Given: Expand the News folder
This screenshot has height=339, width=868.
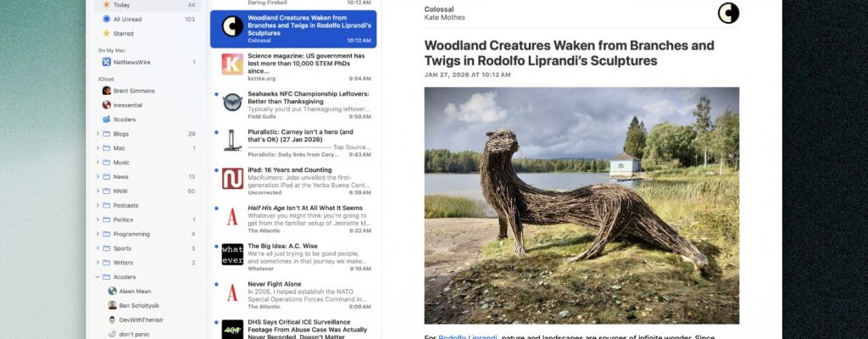Looking at the screenshot, I should [98, 176].
